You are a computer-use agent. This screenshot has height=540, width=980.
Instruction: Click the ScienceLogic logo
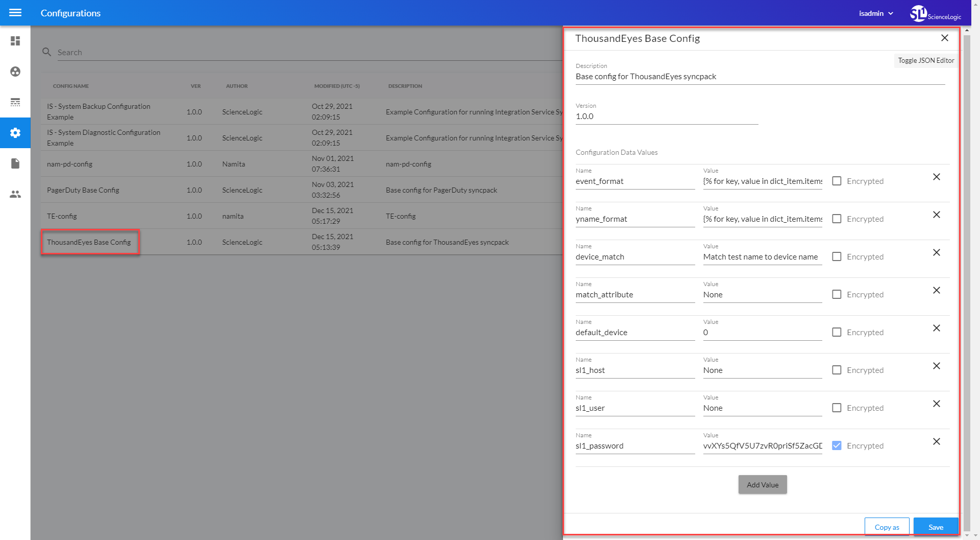click(x=935, y=13)
